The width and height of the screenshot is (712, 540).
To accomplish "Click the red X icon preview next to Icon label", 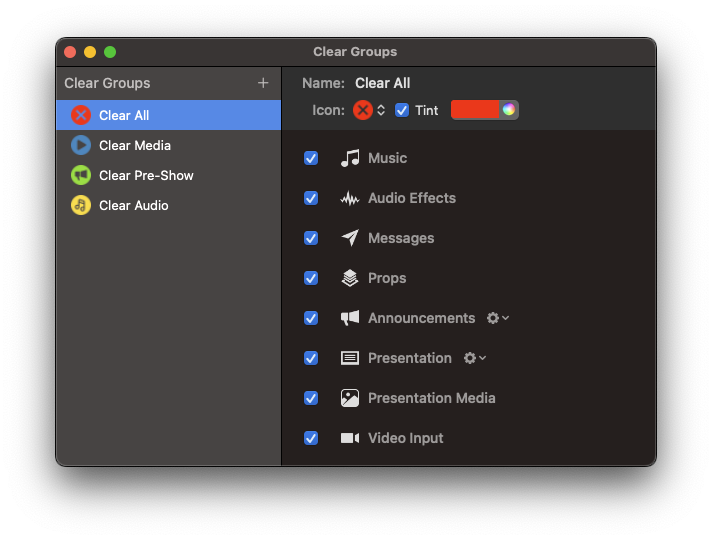I will click(363, 110).
